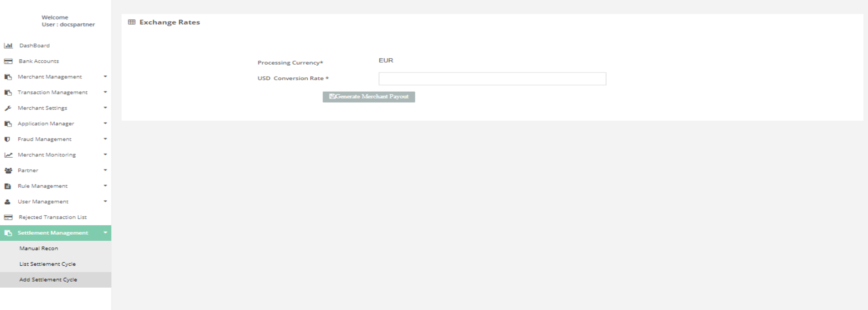Click the Fraud Management shield icon

pos(7,139)
